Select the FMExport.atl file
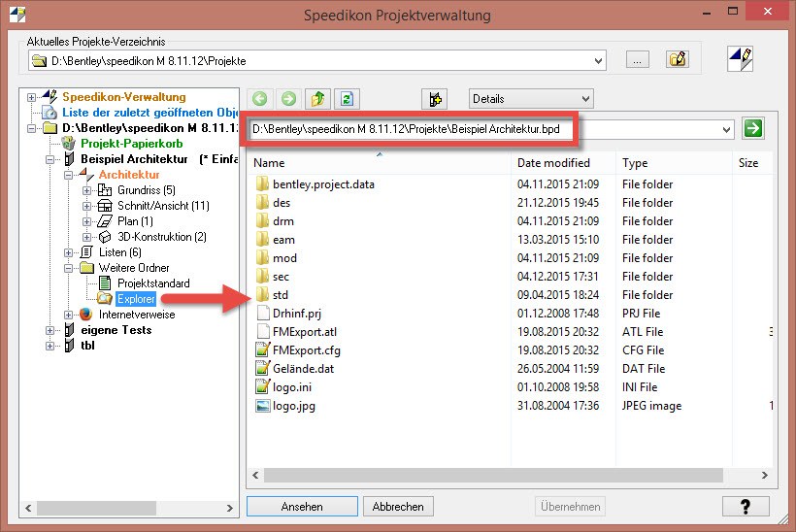Image resolution: width=796 pixels, height=532 pixels. coord(305,332)
